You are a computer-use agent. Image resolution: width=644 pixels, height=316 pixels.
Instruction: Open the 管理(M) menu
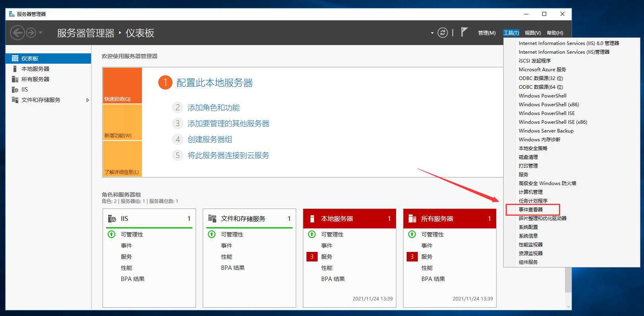click(487, 33)
